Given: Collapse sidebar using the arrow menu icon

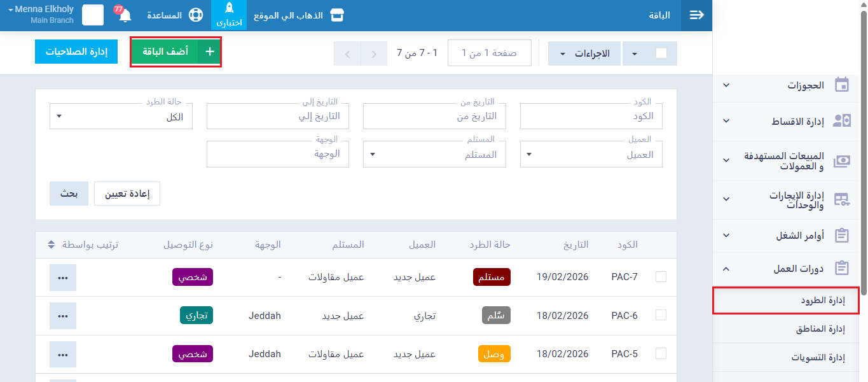Looking at the screenshot, I should click(x=696, y=15).
